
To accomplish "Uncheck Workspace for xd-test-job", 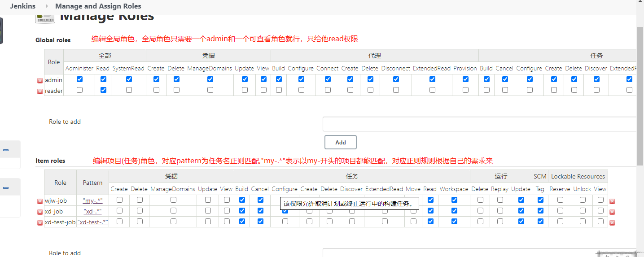I will tap(454, 221).
